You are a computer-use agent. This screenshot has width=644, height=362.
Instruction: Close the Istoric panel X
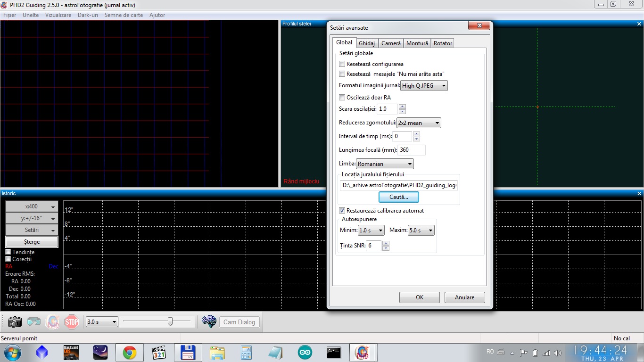[x=639, y=193]
